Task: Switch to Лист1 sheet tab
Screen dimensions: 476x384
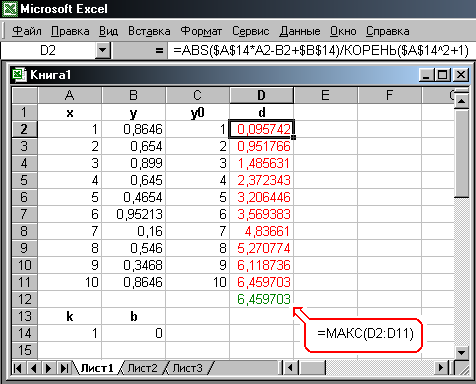Action: coord(97,368)
